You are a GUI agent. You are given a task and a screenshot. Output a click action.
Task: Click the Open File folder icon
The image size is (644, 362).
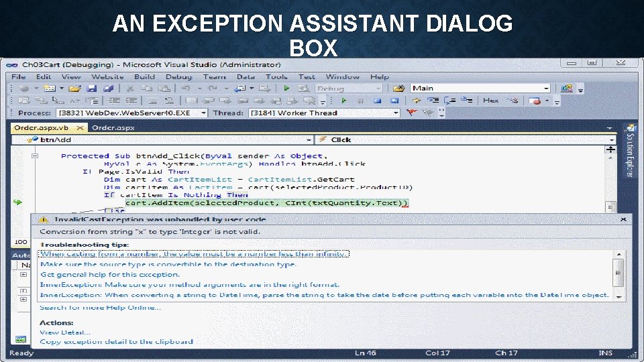[74, 88]
